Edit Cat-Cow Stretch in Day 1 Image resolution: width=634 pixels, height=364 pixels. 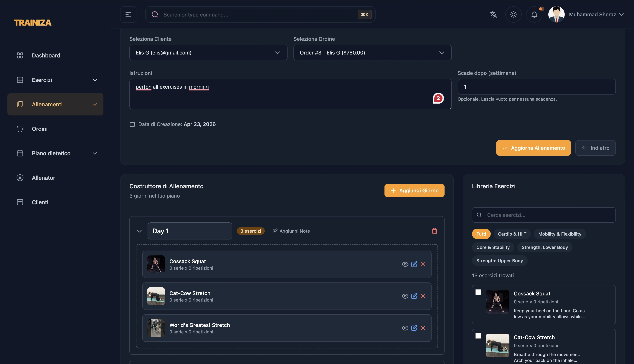(414, 296)
